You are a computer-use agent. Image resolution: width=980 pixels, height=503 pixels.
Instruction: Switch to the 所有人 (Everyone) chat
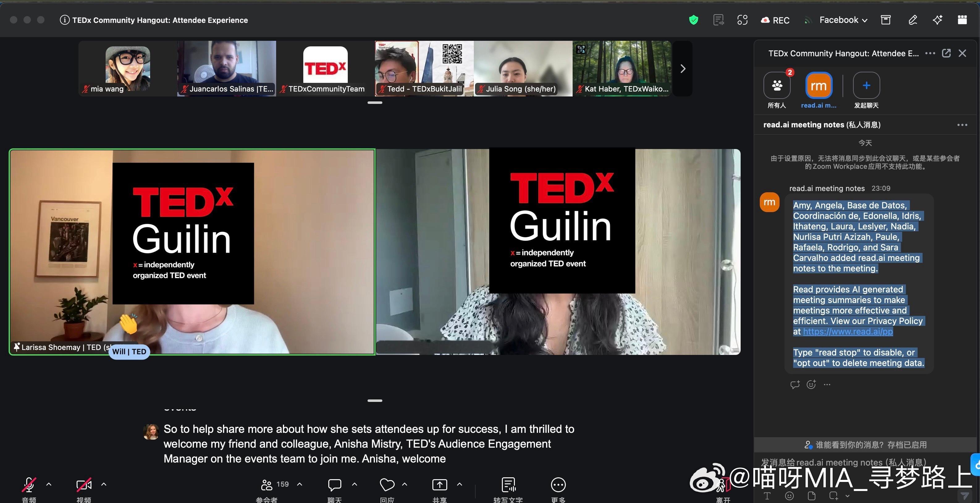click(777, 90)
